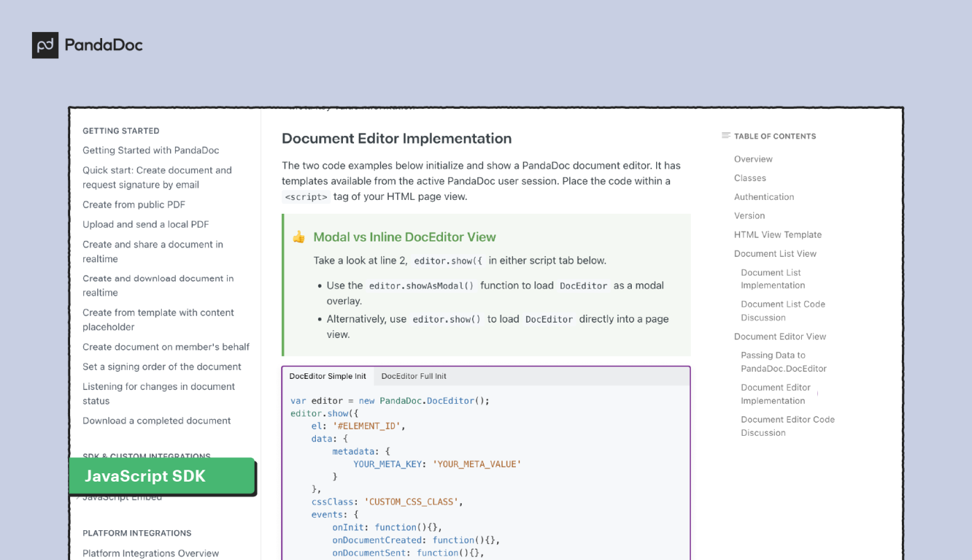
Task: Click the green JavaScript SDK label
Action: (162, 476)
